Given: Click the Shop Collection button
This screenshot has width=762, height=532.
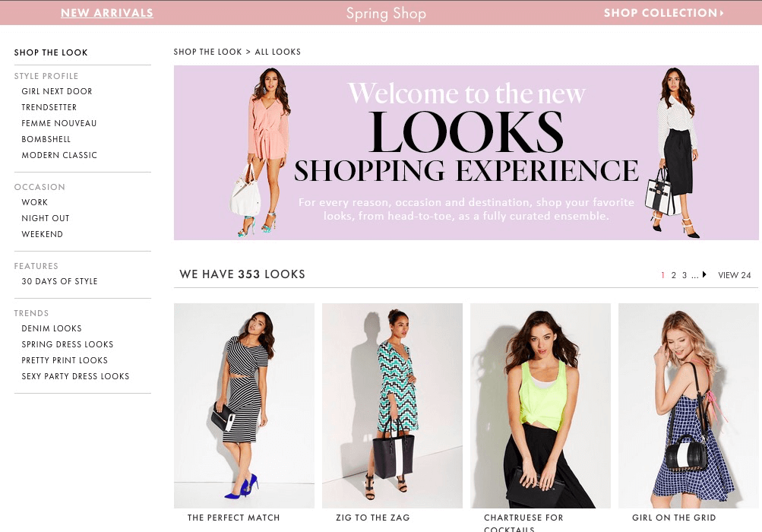Looking at the screenshot, I should pyautogui.click(x=664, y=13).
